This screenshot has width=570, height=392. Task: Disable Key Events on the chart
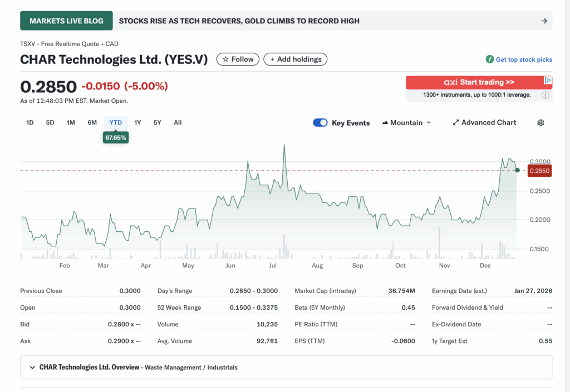pos(320,122)
